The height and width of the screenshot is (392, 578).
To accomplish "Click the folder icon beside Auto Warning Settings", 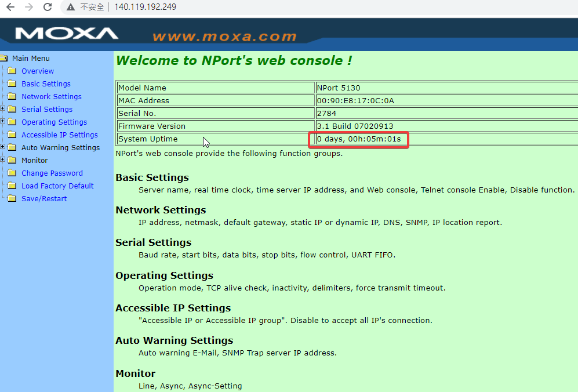I will 12,147.
